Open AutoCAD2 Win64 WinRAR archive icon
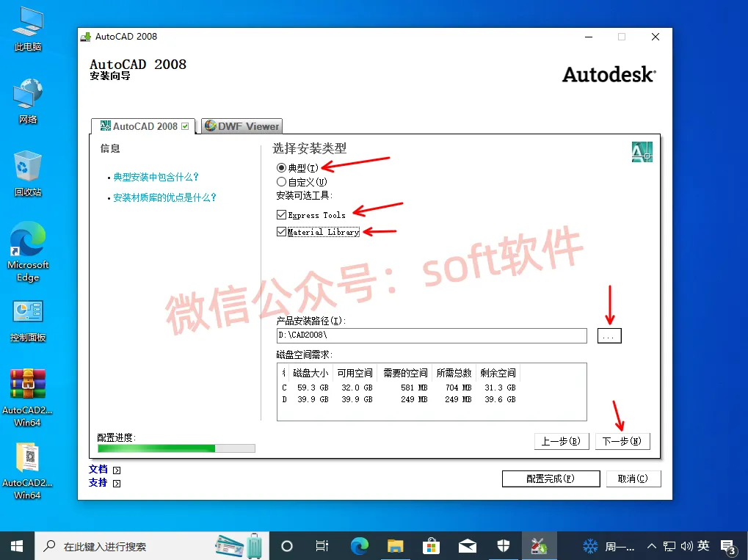Image resolution: width=748 pixels, height=560 pixels. click(28, 398)
